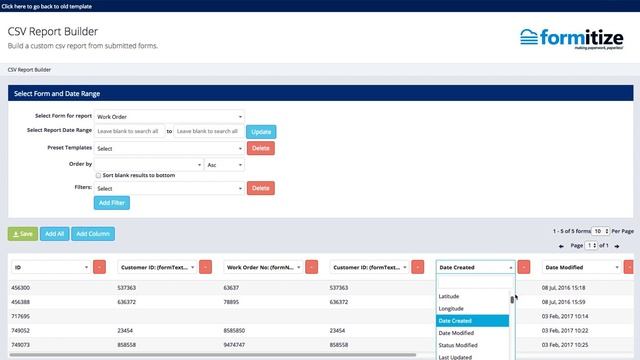Change the page number stepper
The height and width of the screenshot is (360, 640).
[x=591, y=246]
